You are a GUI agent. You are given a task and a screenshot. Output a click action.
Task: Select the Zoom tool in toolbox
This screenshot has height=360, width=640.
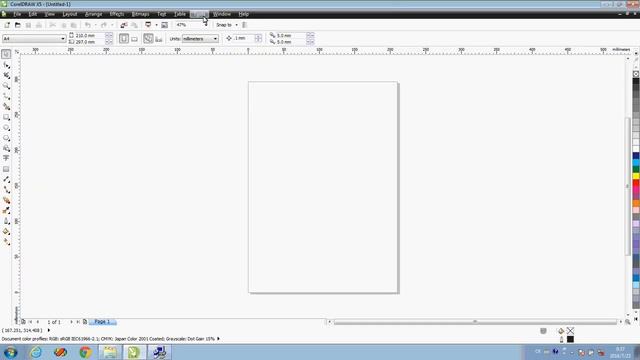[6, 86]
